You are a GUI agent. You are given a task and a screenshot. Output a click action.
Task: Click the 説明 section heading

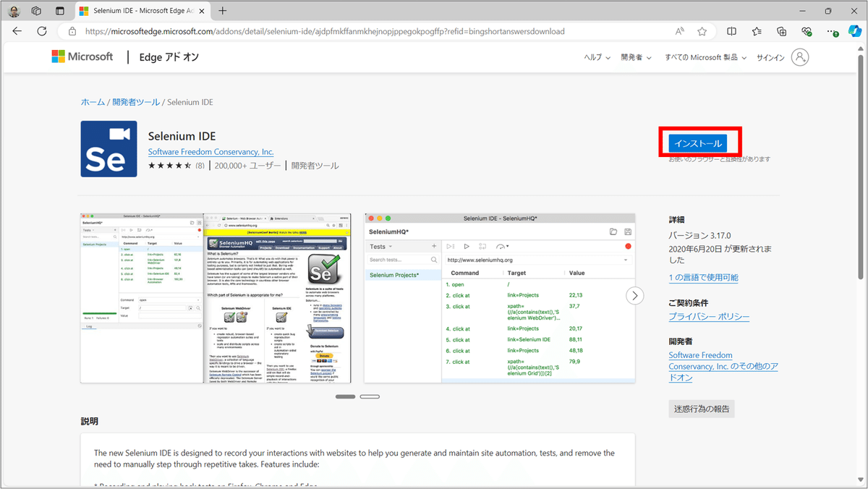pos(90,421)
